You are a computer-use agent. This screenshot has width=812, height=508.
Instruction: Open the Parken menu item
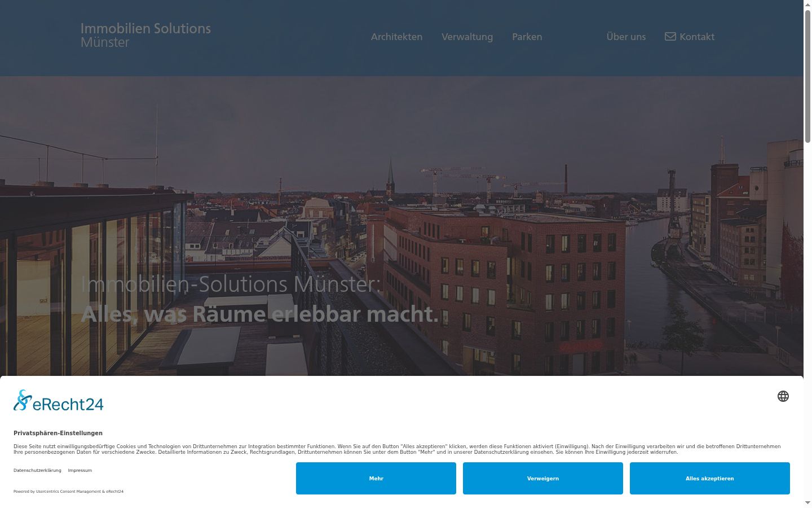[527, 37]
